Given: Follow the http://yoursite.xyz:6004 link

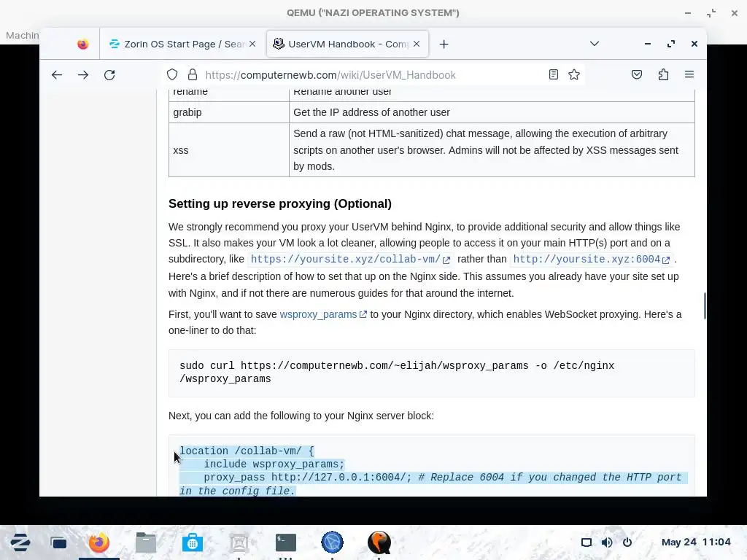Looking at the screenshot, I should click(591, 259).
